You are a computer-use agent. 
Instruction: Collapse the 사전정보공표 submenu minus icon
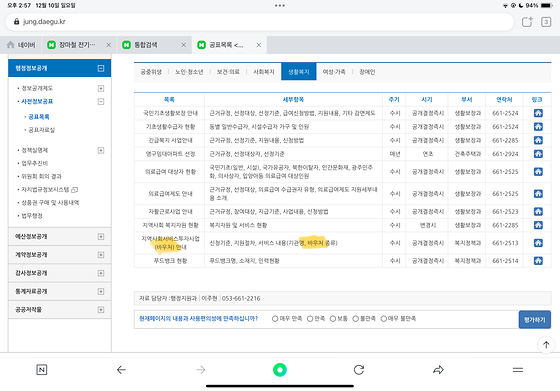pos(101,102)
